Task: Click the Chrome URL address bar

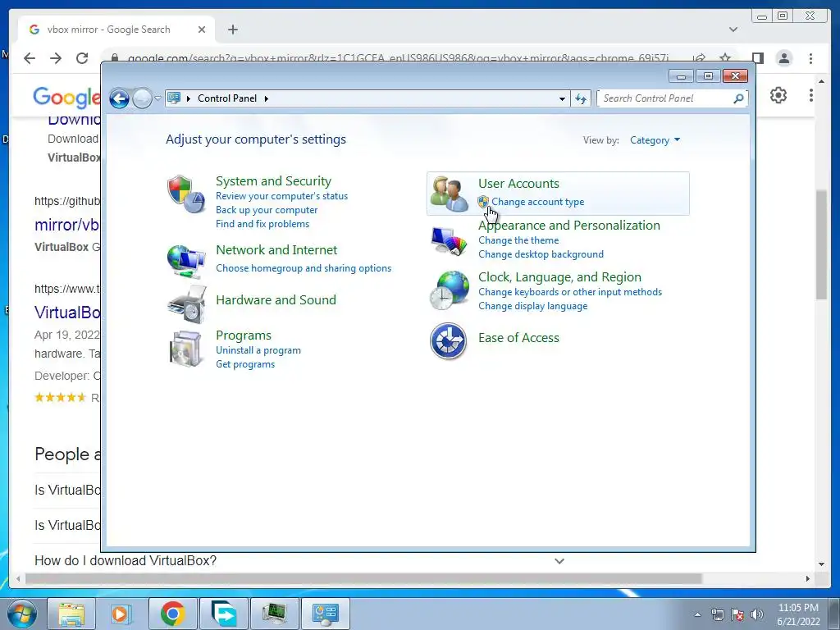Action: [x=397, y=58]
